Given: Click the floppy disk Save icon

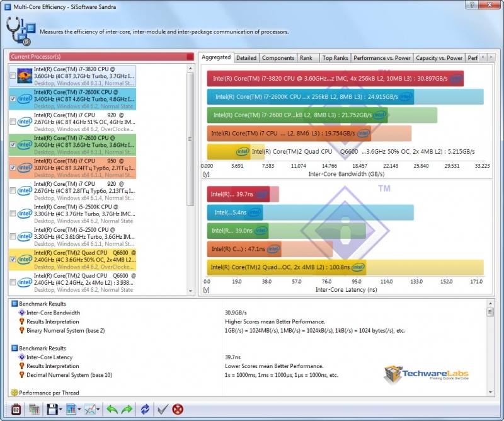Looking at the screenshot, I should pyautogui.click(x=52, y=409).
